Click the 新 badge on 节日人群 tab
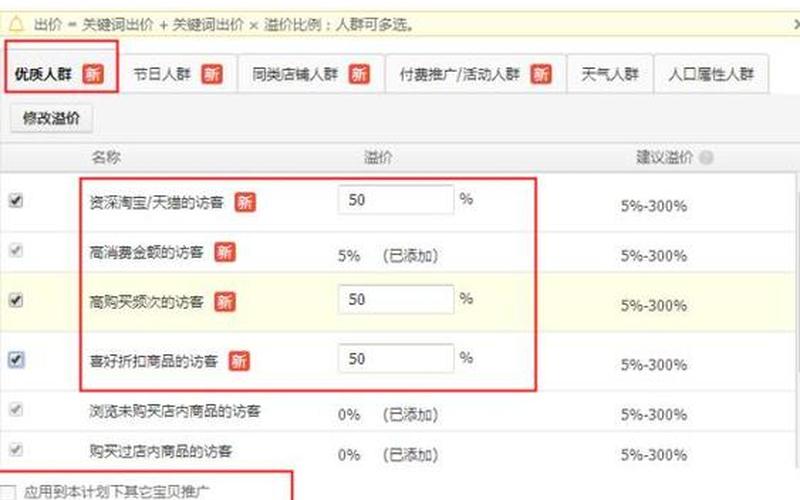800x500 pixels. tap(212, 74)
